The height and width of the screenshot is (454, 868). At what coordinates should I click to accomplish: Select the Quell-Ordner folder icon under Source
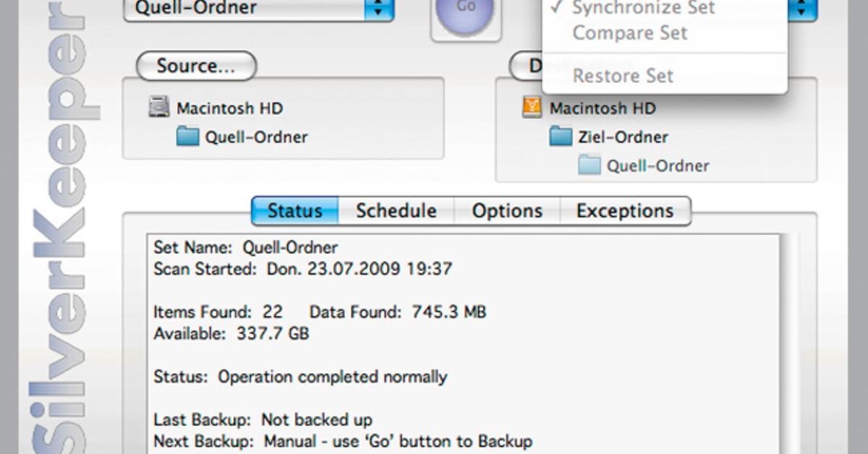click(188, 137)
